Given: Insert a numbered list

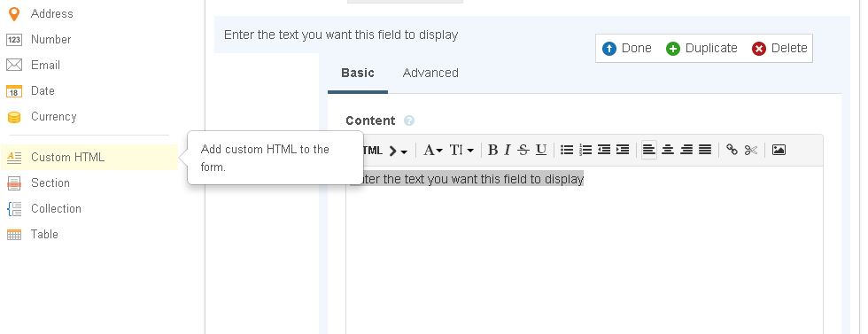Looking at the screenshot, I should point(585,150).
